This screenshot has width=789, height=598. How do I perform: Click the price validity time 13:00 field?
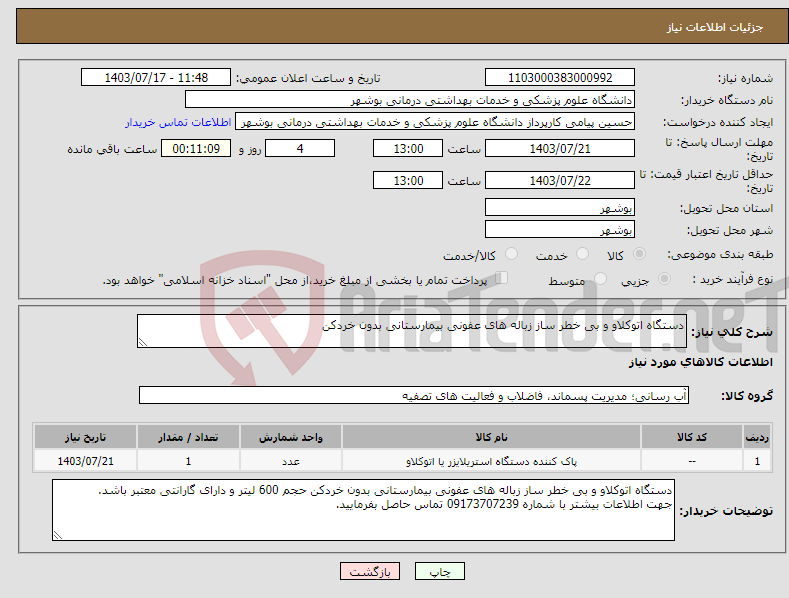(x=408, y=180)
